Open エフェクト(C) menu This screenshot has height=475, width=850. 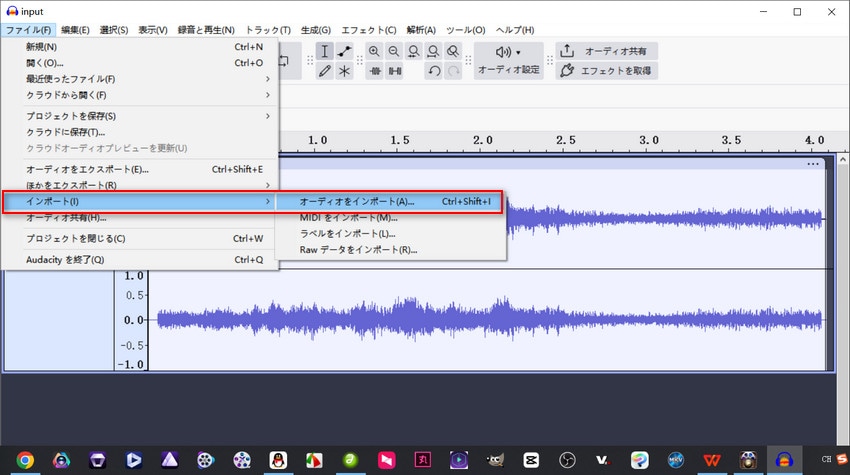(369, 30)
